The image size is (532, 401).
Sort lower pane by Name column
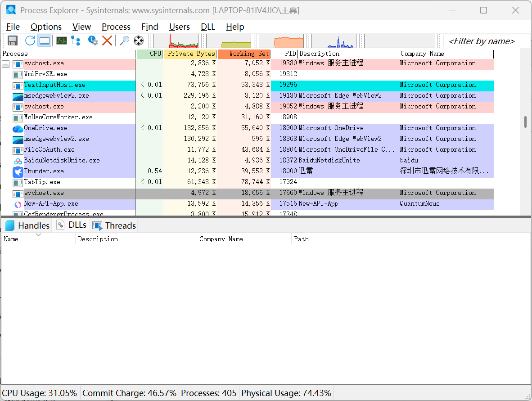(38, 239)
